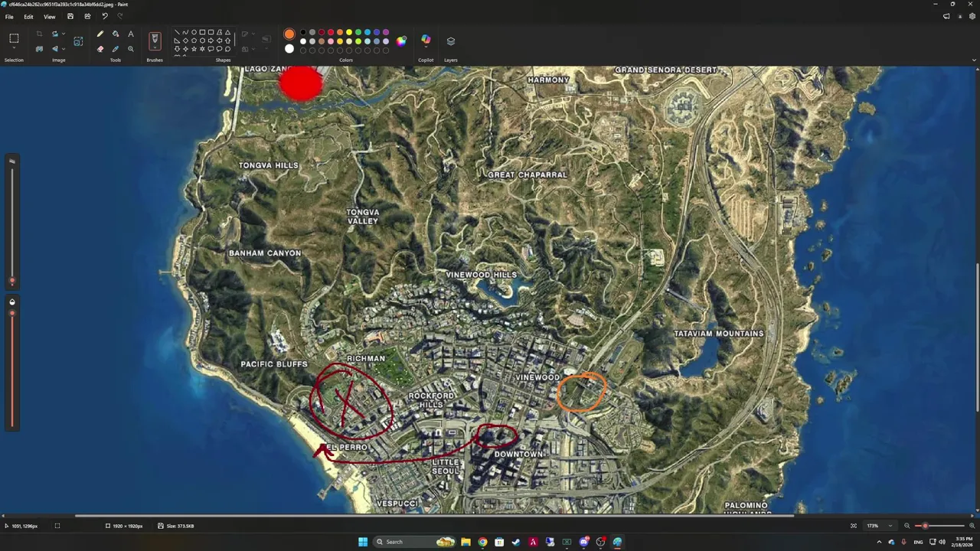Choose the five-point Star shape
The image size is (980, 551).
(x=194, y=49)
